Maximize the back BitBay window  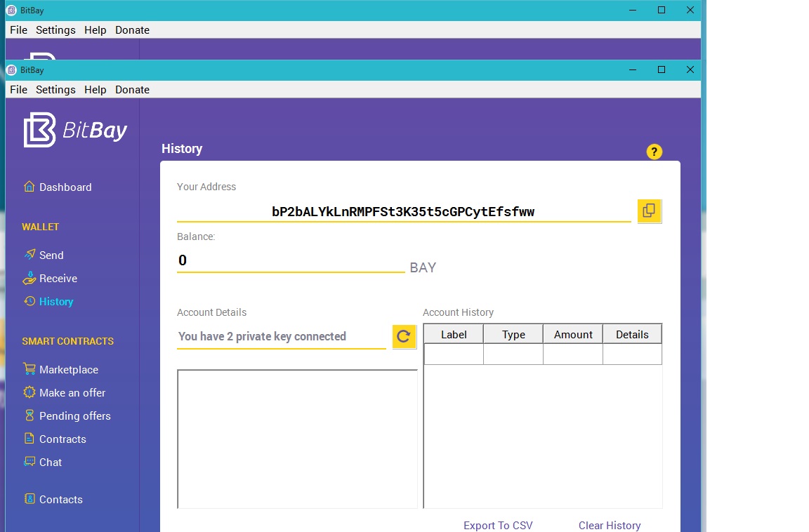point(662,10)
